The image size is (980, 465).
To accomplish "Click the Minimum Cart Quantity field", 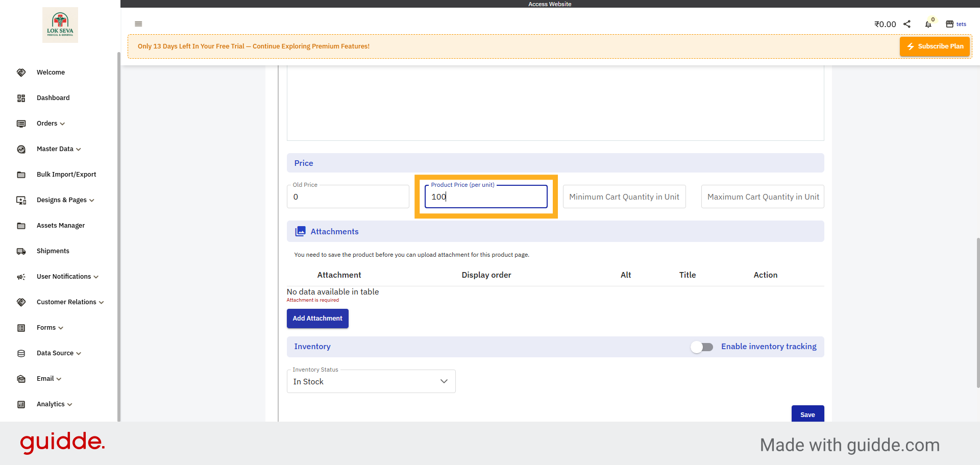I will [624, 197].
